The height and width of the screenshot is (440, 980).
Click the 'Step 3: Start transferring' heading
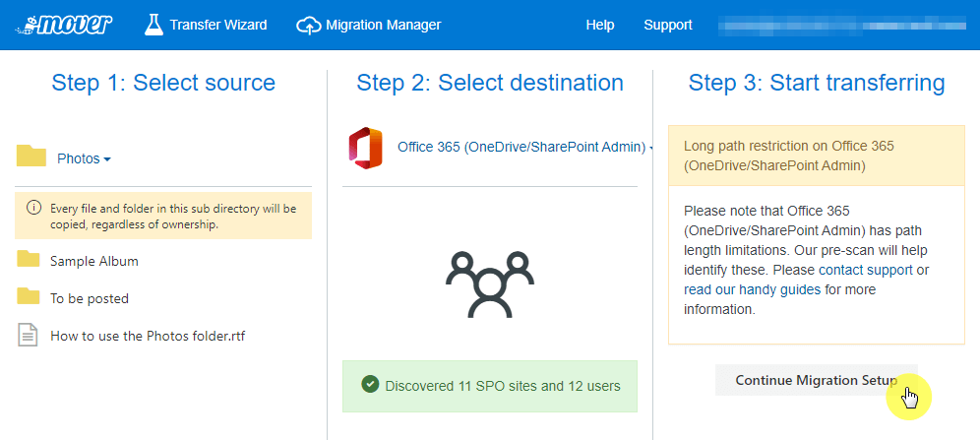click(x=817, y=83)
